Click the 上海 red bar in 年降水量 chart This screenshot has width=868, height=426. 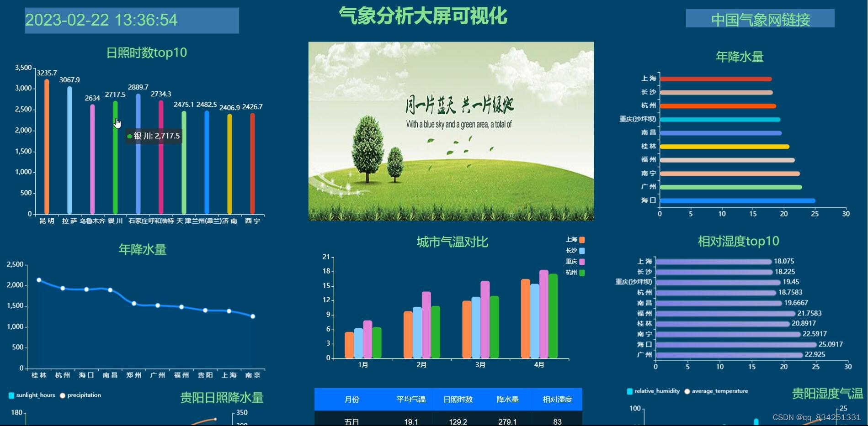tap(716, 79)
